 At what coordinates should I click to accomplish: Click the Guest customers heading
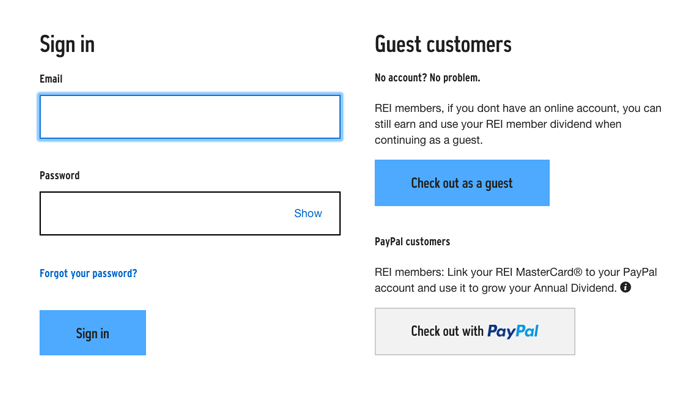tap(443, 44)
